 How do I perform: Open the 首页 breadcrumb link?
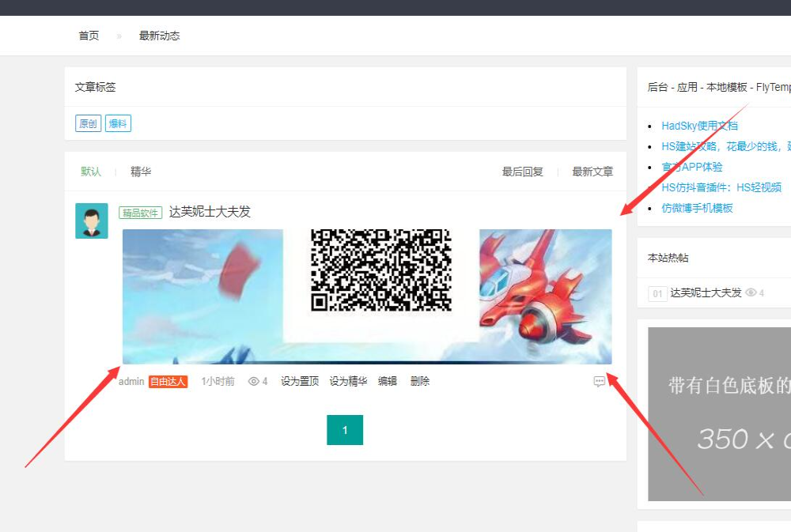(x=89, y=36)
